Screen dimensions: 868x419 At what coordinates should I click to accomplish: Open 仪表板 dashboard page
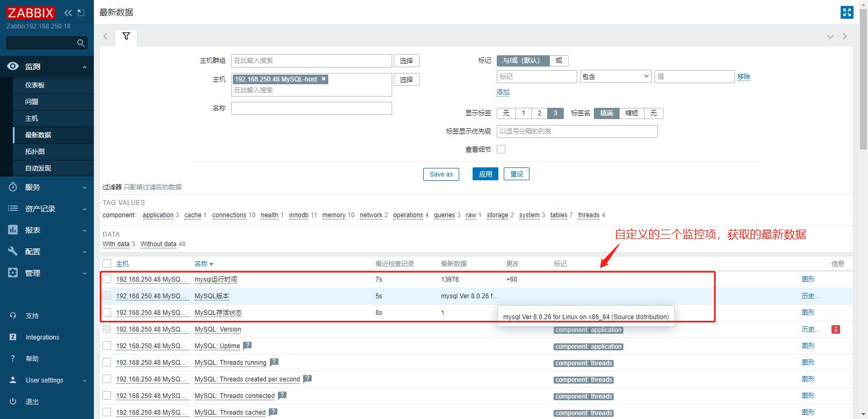point(53,85)
